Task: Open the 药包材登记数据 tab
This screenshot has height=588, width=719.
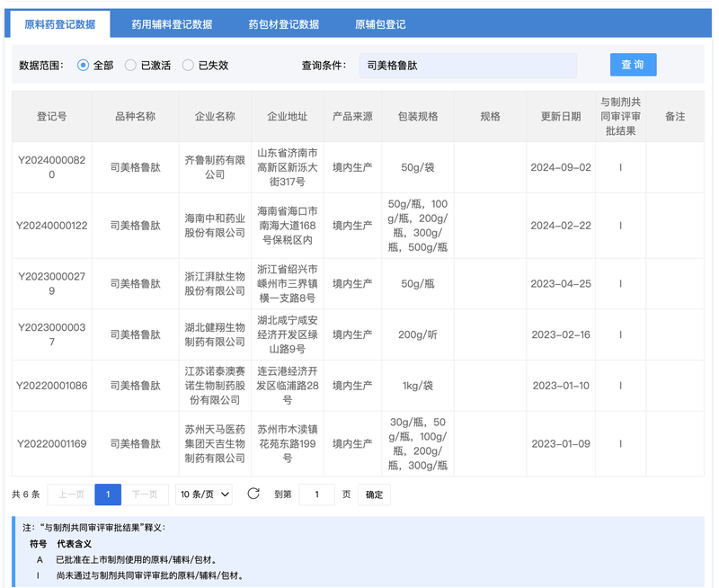Action: [x=283, y=24]
